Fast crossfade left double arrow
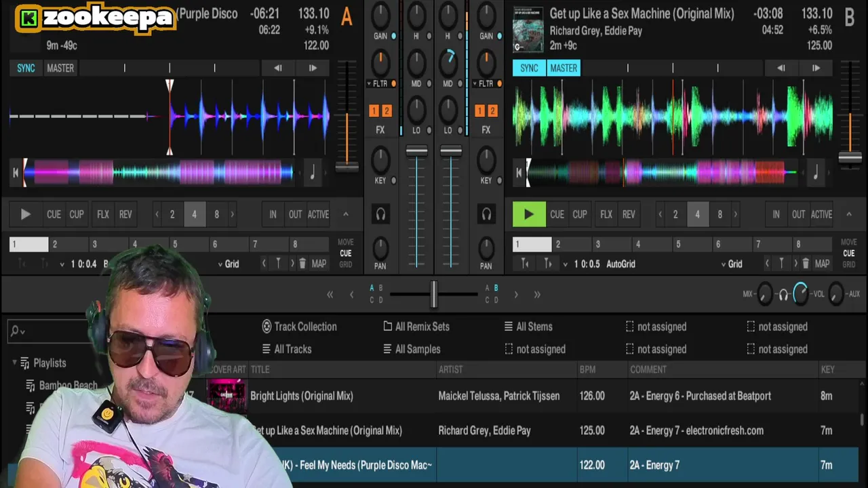This screenshot has width=868, height=488. tap(330, 294)
